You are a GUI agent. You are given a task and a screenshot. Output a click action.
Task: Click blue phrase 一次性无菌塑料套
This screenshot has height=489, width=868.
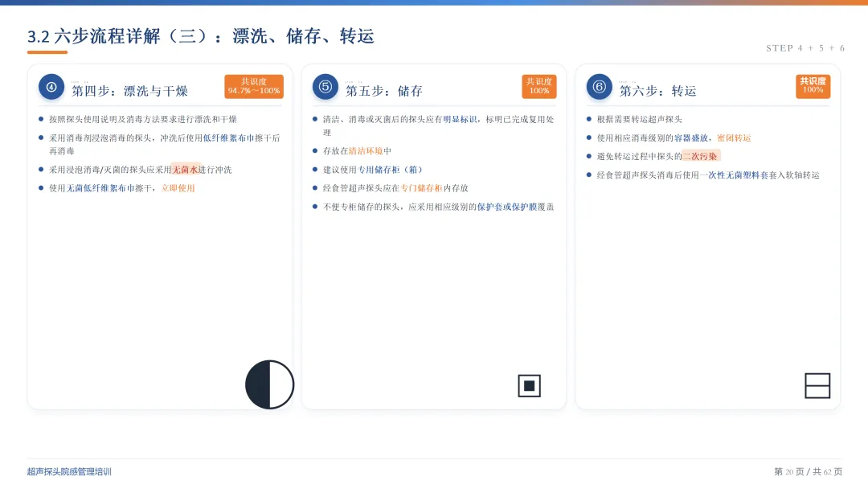[x=734, y=175]
